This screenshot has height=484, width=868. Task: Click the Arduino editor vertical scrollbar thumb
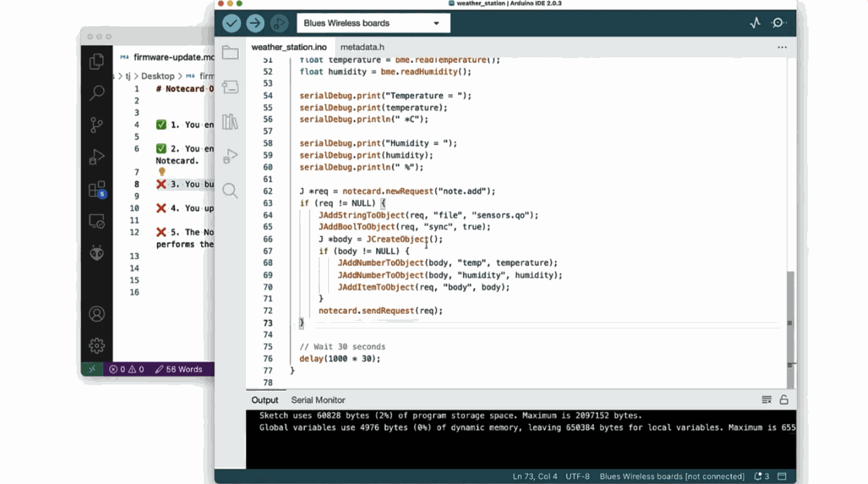(x=791, y=328)
